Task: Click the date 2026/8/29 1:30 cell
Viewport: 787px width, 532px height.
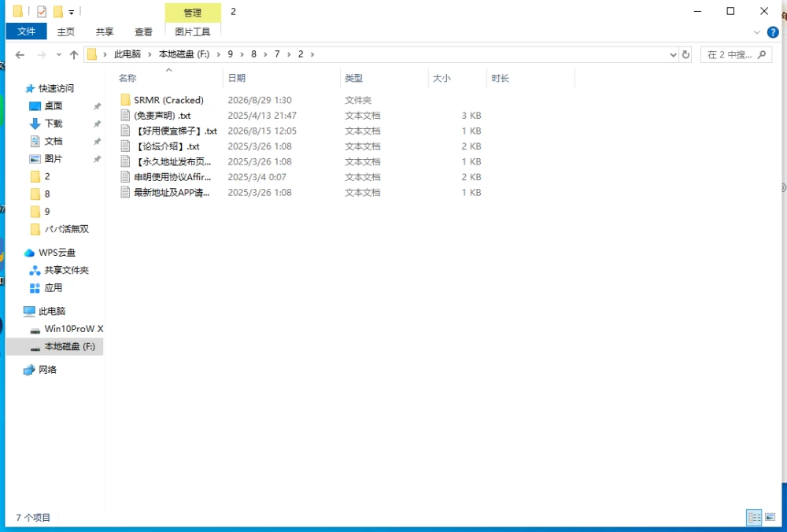Action: [x=260, y=100]
